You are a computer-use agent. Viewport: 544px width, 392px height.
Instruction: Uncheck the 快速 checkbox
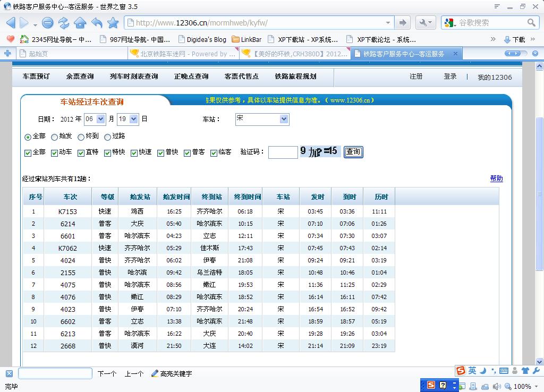134,153
